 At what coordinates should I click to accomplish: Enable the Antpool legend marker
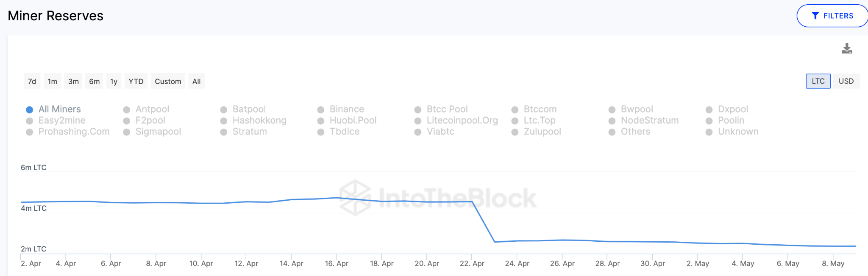tap(127, 110)
